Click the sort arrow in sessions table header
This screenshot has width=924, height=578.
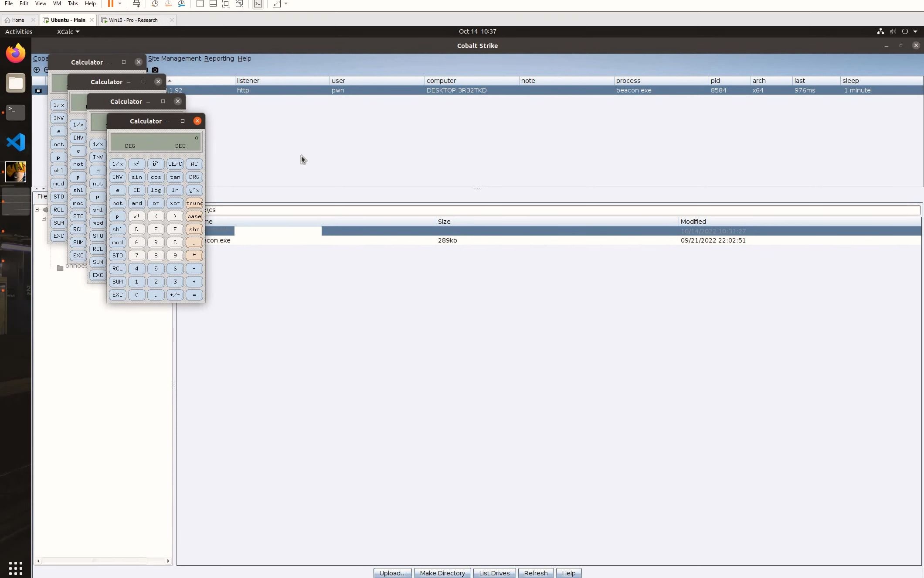(x=170, y=81)
